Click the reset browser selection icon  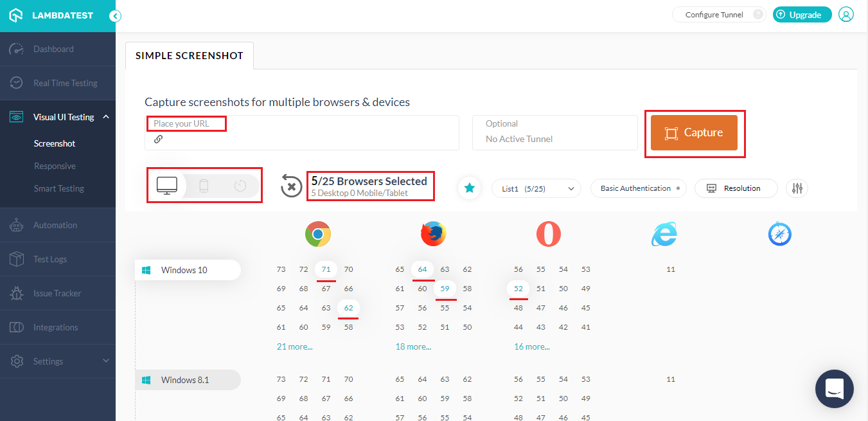tap(291, 186)
